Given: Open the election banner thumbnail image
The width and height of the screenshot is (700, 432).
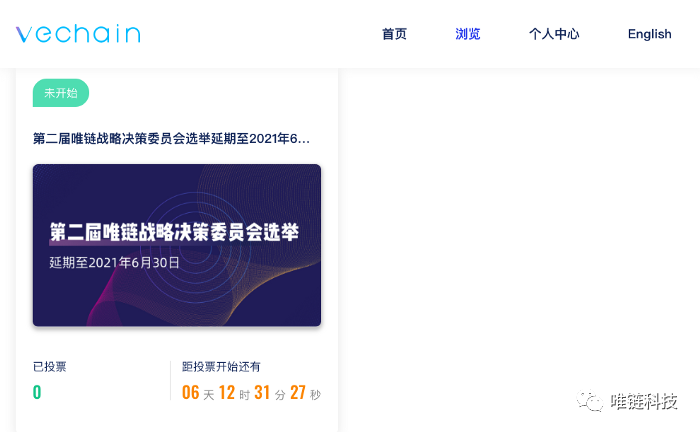Looking at the screenshot, I should 177,245.
